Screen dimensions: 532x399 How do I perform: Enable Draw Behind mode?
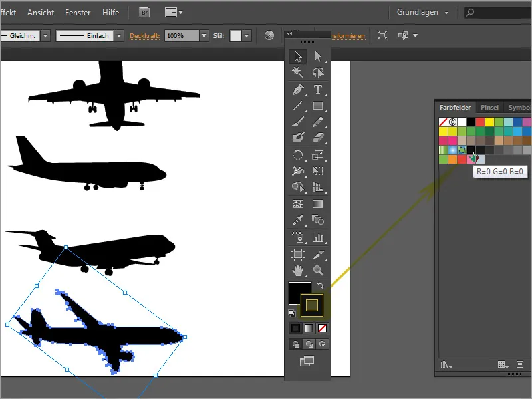point(309,344)
